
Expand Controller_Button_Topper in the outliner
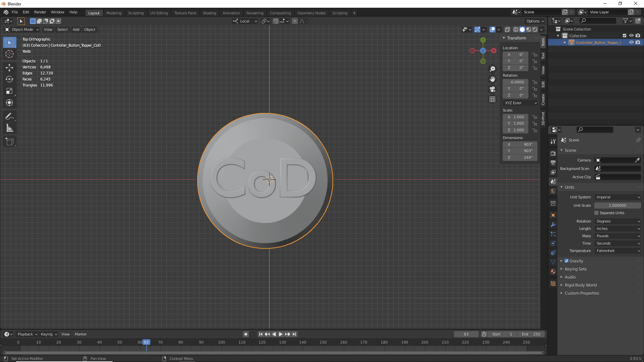pos(565,43)
